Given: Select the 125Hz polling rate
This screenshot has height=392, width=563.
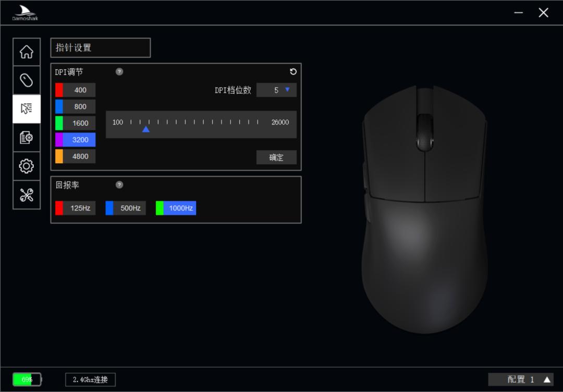Looking at the screenshot, I should click(76, 208).
